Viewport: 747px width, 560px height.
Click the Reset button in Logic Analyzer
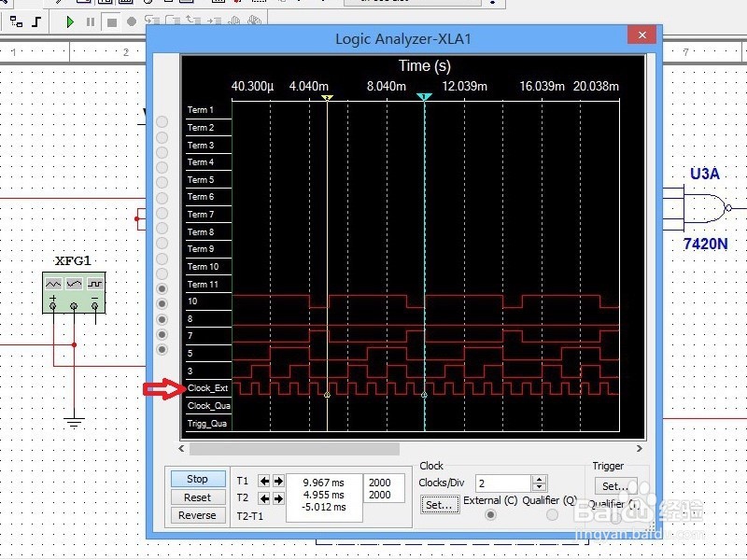click(x=197, y=497)
